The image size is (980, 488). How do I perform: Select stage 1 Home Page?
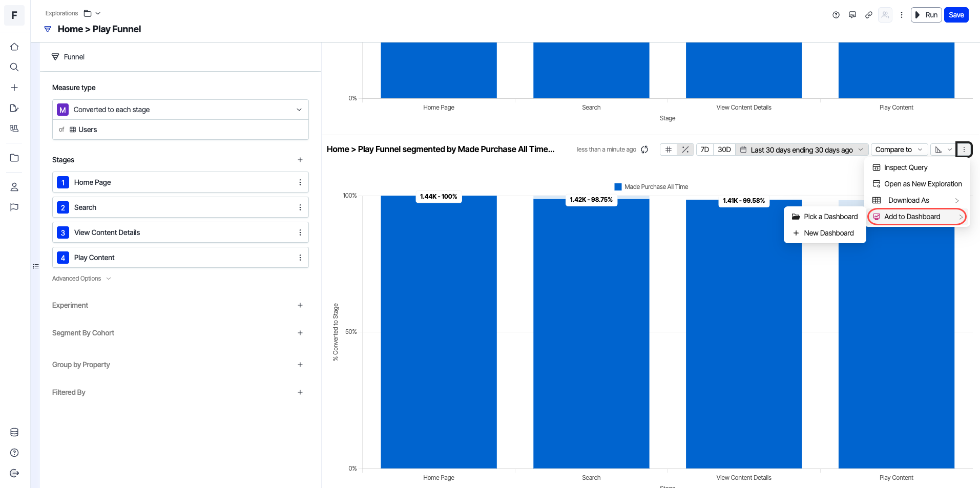click(x=180, y=182)
